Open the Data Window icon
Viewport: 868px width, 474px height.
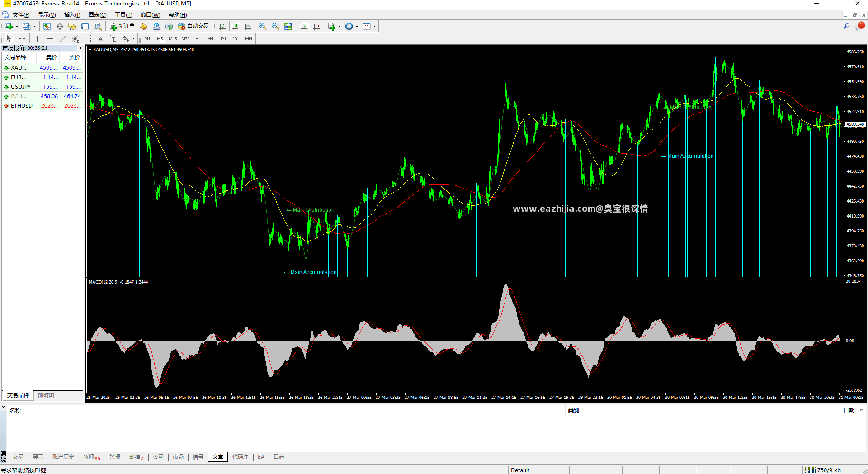click(60, 26)
